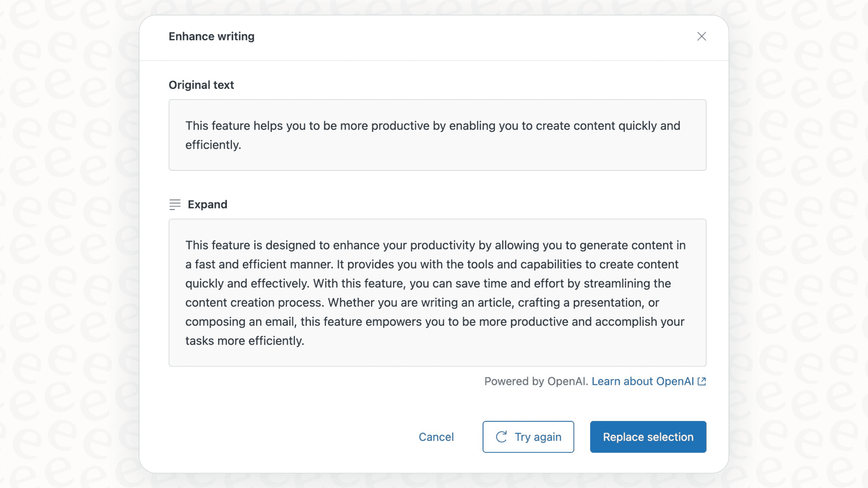The width and height of the screenshot is (868, 488).
Task: Select the Enhance writing dialog title
Action: [211, 36]
